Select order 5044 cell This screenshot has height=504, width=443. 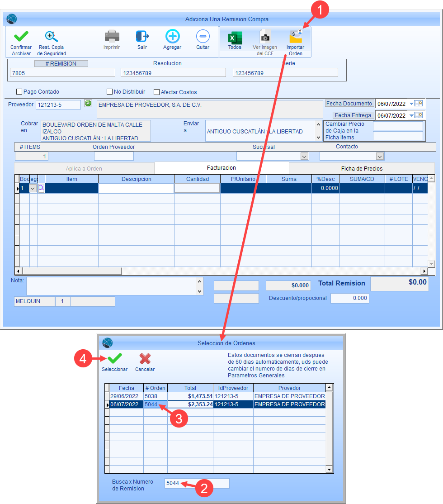click(x=156, y=404)
